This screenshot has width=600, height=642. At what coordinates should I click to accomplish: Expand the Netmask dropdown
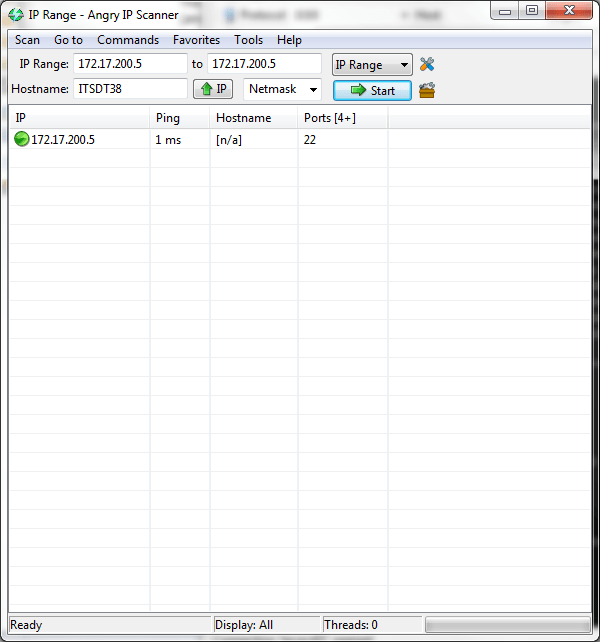coord(282,89)
